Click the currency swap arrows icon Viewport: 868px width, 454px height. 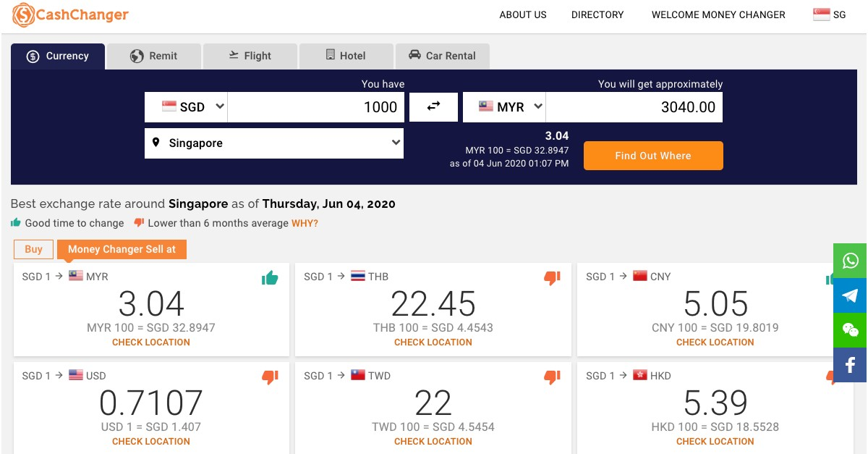(433, 106)
